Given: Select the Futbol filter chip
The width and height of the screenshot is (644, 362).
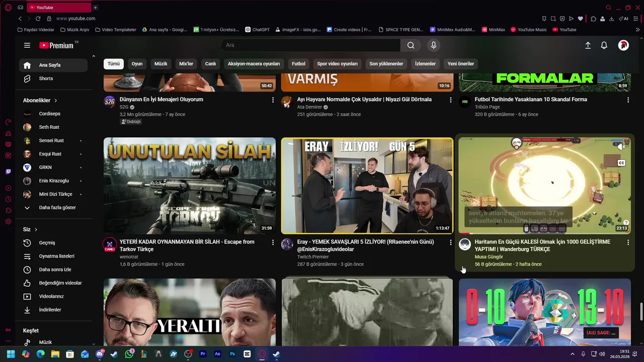Looking at the screenshot, I should point(298,64).
